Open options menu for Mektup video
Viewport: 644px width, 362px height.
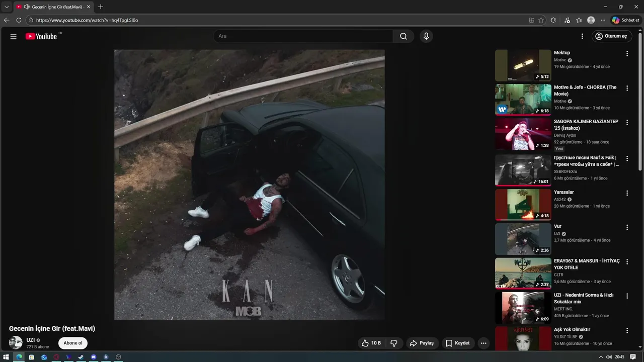(627, 54)
